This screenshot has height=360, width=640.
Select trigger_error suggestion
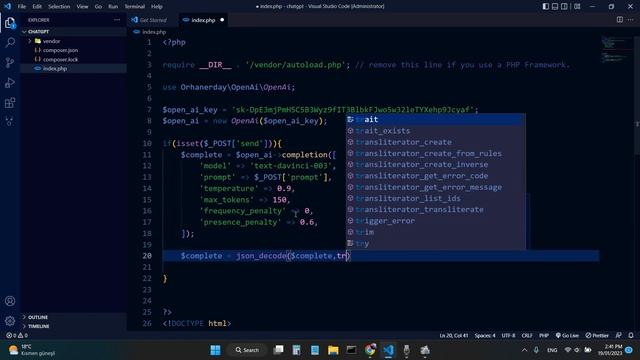tap(436, 221)
